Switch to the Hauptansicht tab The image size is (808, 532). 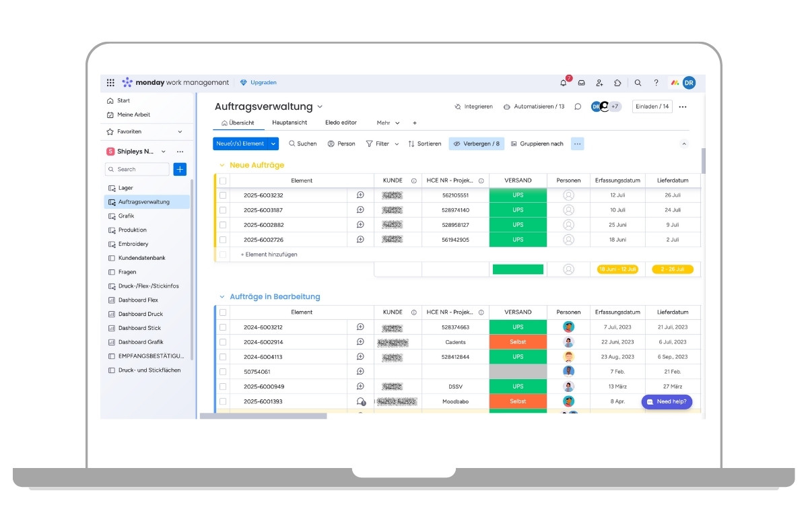[290, 123]
